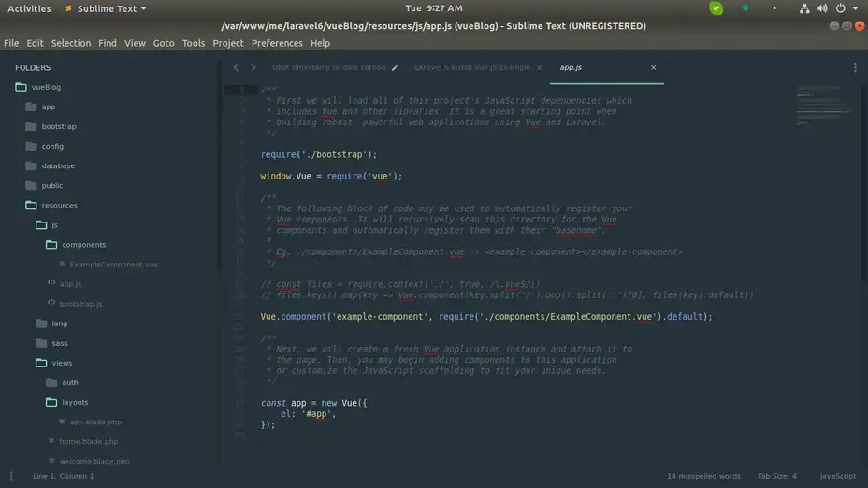Click the code minimap preview
The image size is (868, 488).
[x=822, y=105]
